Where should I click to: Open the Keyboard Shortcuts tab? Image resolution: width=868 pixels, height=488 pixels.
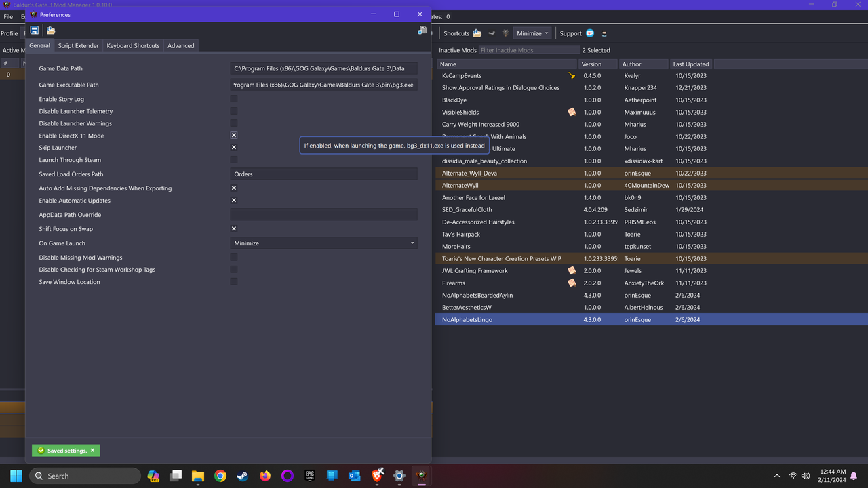tap(133, 45)
